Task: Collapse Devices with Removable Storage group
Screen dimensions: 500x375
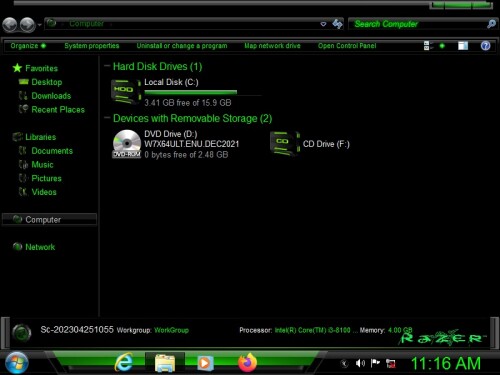Action: coord(107,118)
